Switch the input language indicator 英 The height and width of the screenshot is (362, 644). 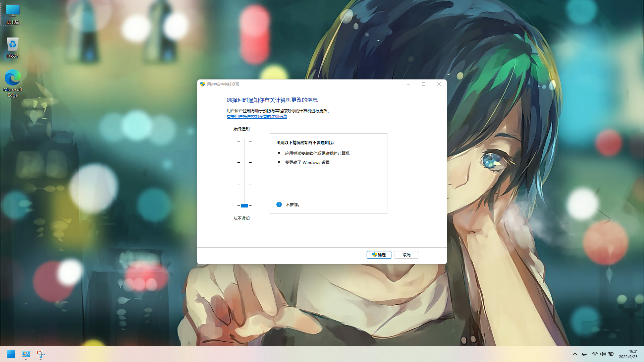[584, 354]
